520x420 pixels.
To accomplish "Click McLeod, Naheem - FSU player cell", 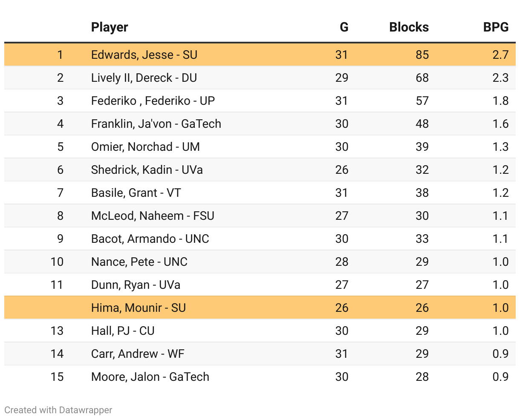I will pyautogui.click(x=153, y=216).
